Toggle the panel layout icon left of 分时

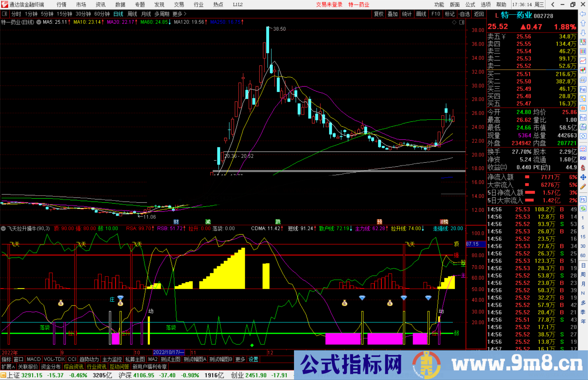coord(5,14)
